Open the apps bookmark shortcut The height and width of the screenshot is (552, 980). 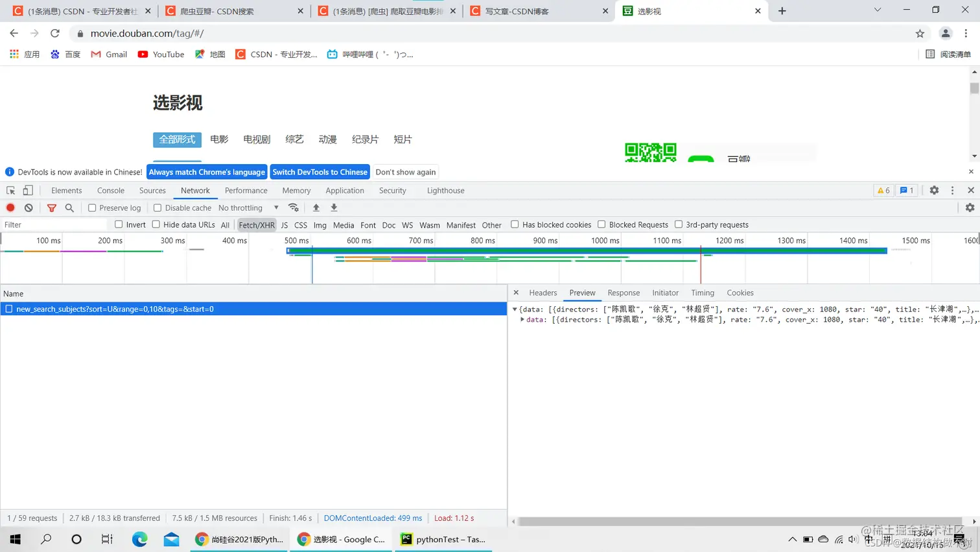pyautogui.click(x=25, y=54)
